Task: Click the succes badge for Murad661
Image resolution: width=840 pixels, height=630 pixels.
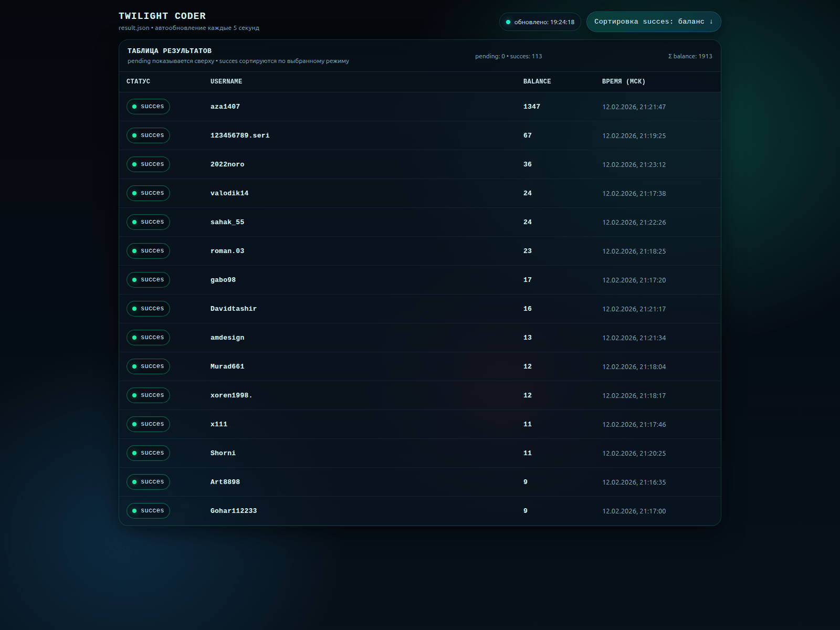Action: (148, 366)
